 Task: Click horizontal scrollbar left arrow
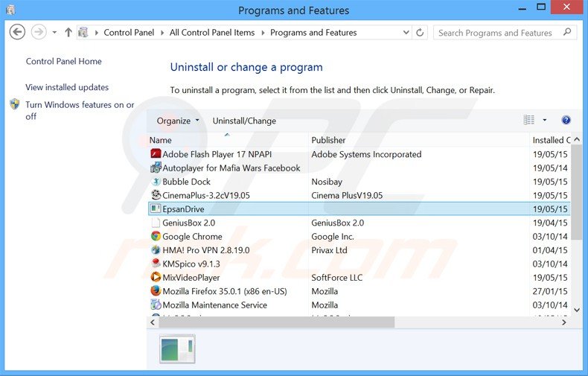tap(153, 322)
